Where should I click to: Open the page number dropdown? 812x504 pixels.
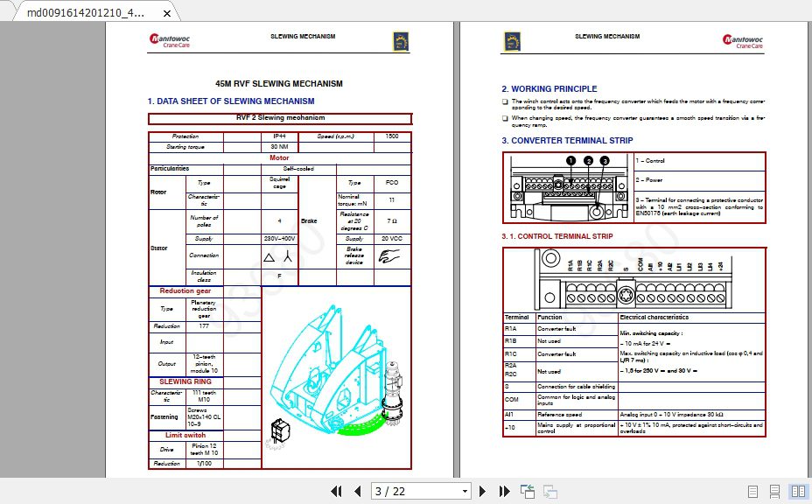[465, 491]
